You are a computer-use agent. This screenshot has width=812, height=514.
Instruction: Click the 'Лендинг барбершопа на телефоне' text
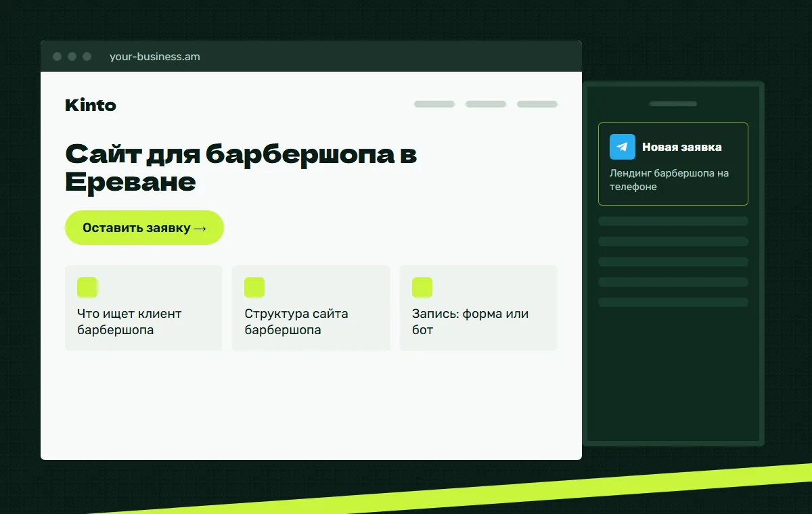pos(669,180)
